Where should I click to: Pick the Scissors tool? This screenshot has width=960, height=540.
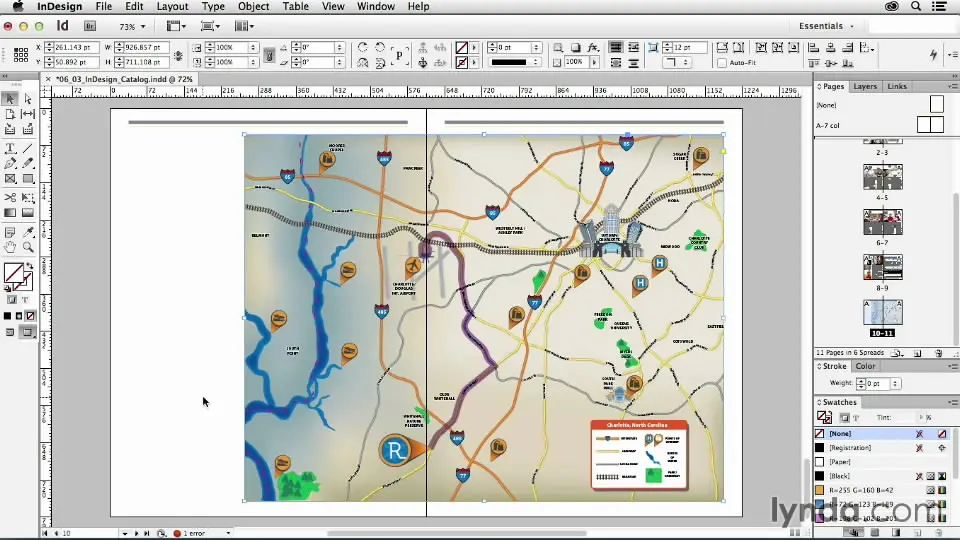point(10,197)
